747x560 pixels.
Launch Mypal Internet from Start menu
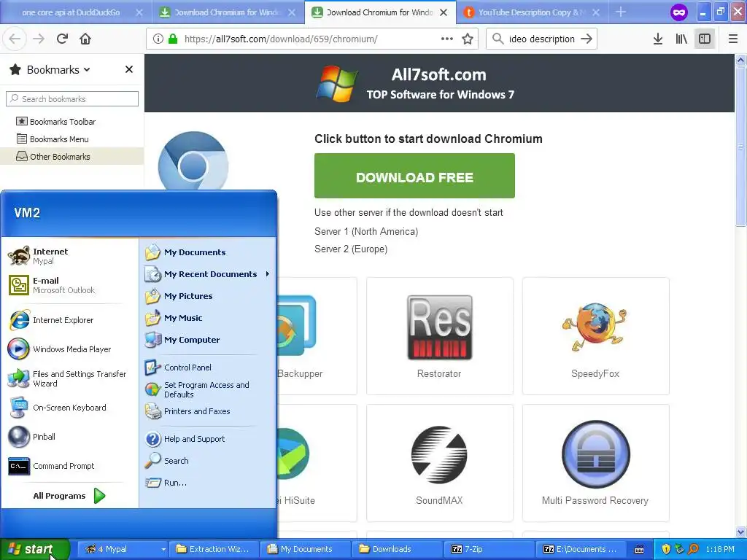69,256
